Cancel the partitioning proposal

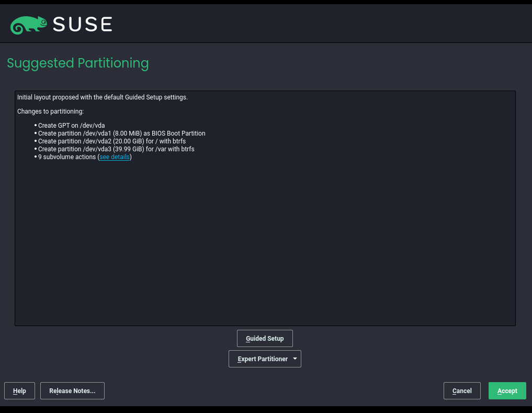click(x=461, y=390)
